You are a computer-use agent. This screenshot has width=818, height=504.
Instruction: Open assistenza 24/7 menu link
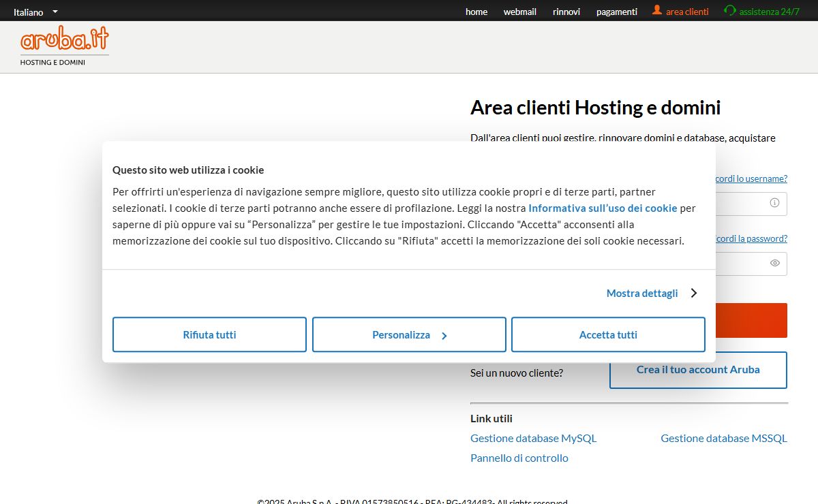point(770,12)
